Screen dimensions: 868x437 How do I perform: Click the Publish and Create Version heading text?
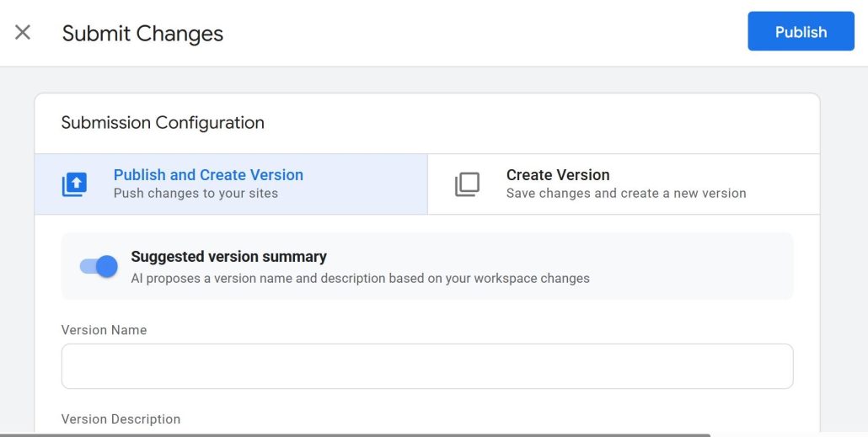click(x=208, y=175)
